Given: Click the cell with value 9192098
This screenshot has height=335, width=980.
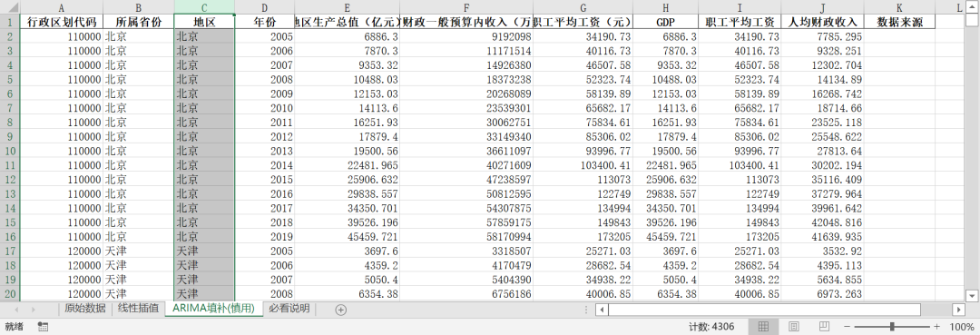Looking at the screenshot, I should click(x=466, y=37).
